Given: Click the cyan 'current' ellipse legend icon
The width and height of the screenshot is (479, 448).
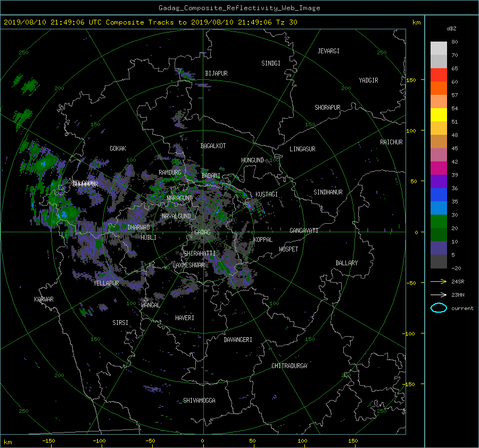Looking at the screenshot, I should 439,308.
